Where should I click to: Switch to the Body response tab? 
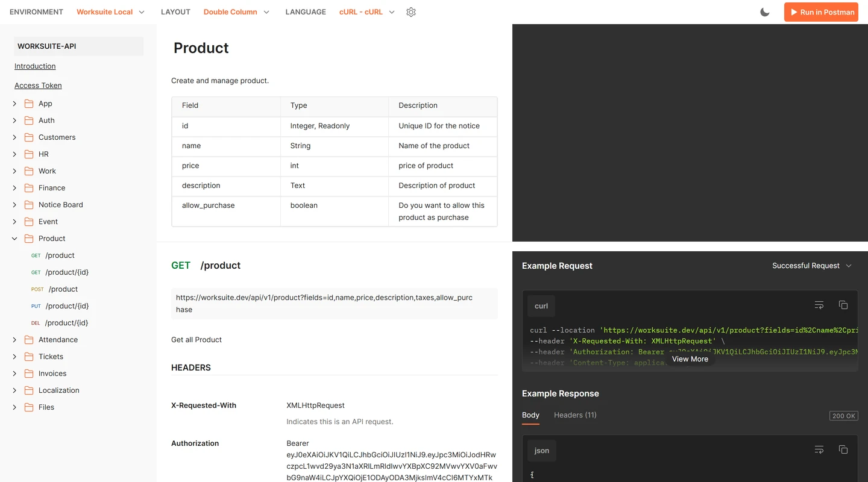pyautogui.click(x=530, y=415)
